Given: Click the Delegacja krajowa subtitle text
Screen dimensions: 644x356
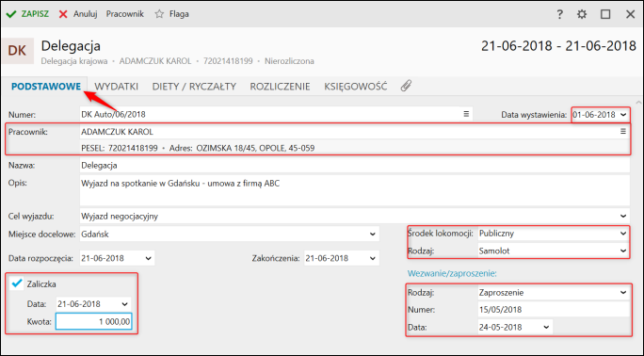Looking at the screenshot, I should (x=74, y=61).
